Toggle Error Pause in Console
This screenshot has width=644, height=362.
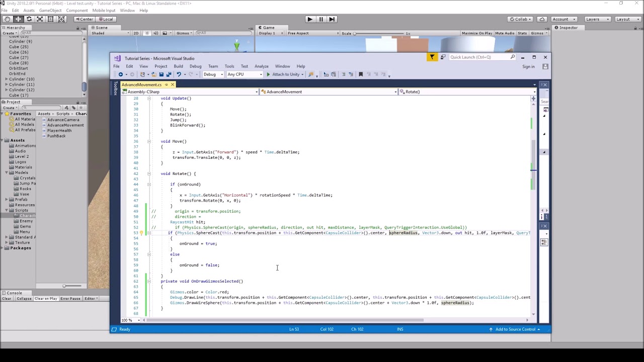(70, 299)
